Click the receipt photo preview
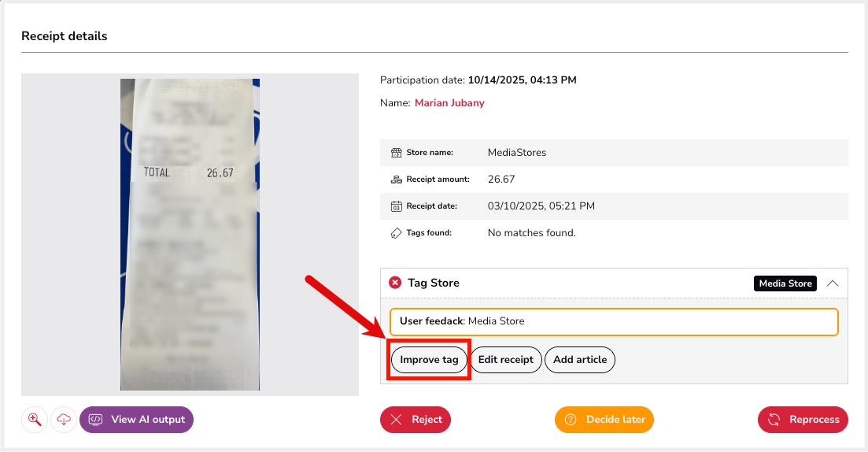The width and height of the screenshot is (868, 452). pos(190,235)
